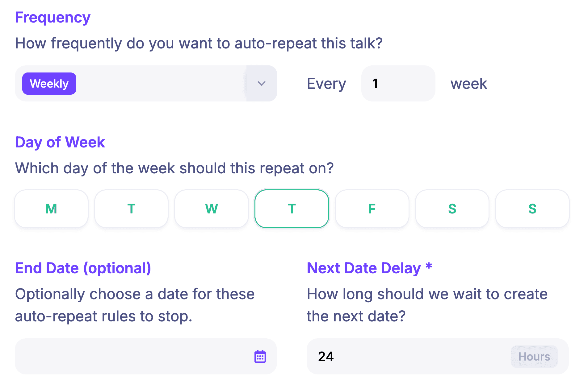Toggle Monday as a repeat day
588x388 pixels.
[x=51, y=208]
